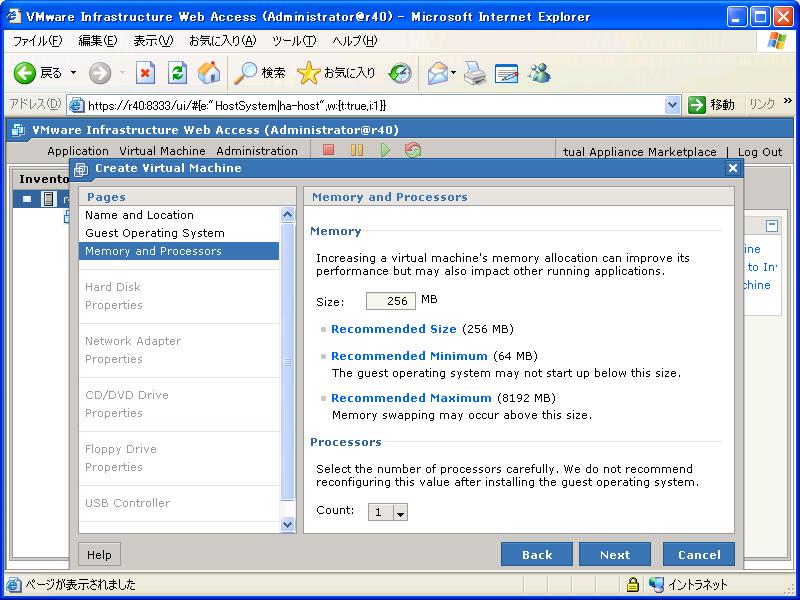Open Favorites star button

tap(336, 73)
